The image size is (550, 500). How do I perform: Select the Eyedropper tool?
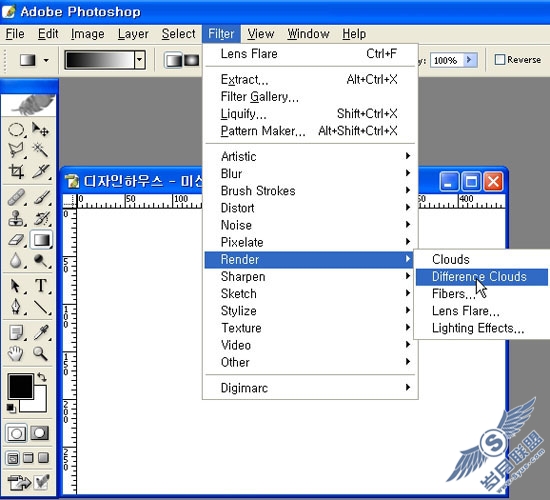pyautogui.click(x=41, y=332)
